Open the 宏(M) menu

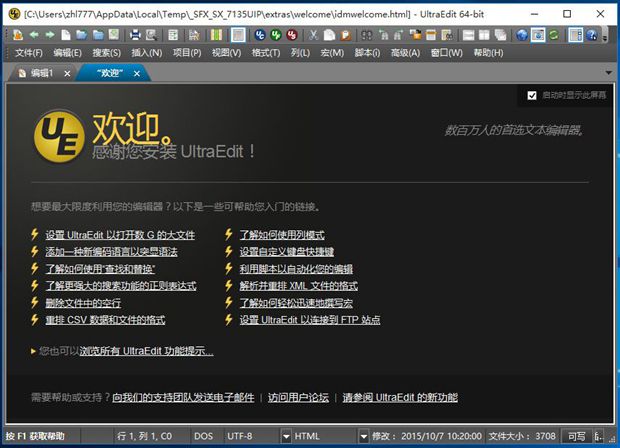pyautogui.click(x=332, y=53)
